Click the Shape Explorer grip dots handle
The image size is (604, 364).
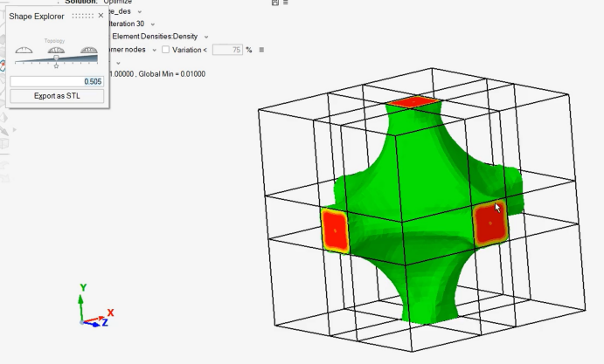pyautogui.click(x=83, y=16)
